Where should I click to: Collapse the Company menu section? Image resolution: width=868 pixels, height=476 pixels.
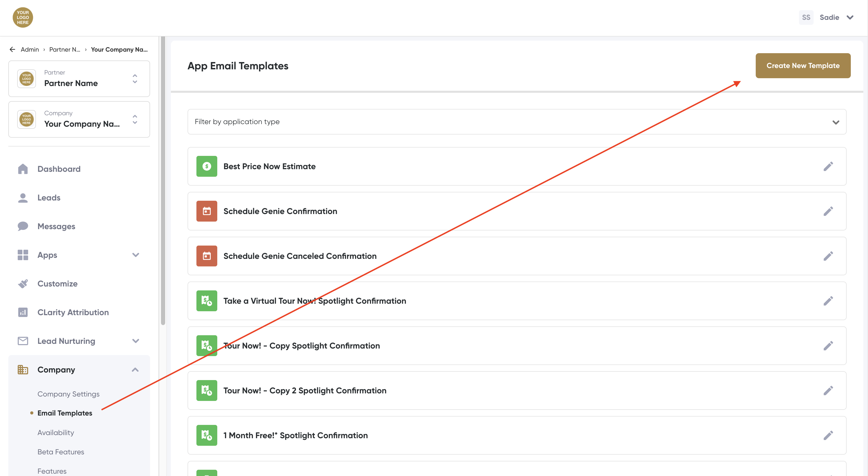pos(135,369)
